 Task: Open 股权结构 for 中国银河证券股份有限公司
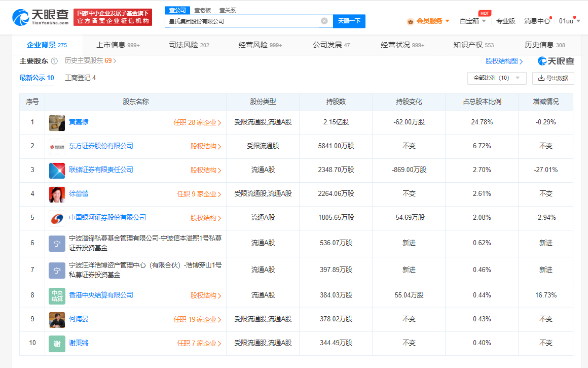coord(205,218)
